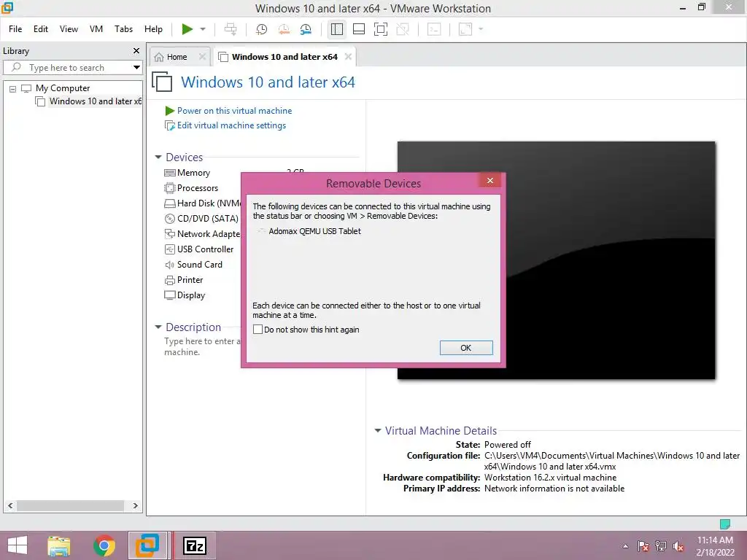Viewport: 747px width, 560px height.
Task: Click the network tray icon
Action: pos(661,546)
